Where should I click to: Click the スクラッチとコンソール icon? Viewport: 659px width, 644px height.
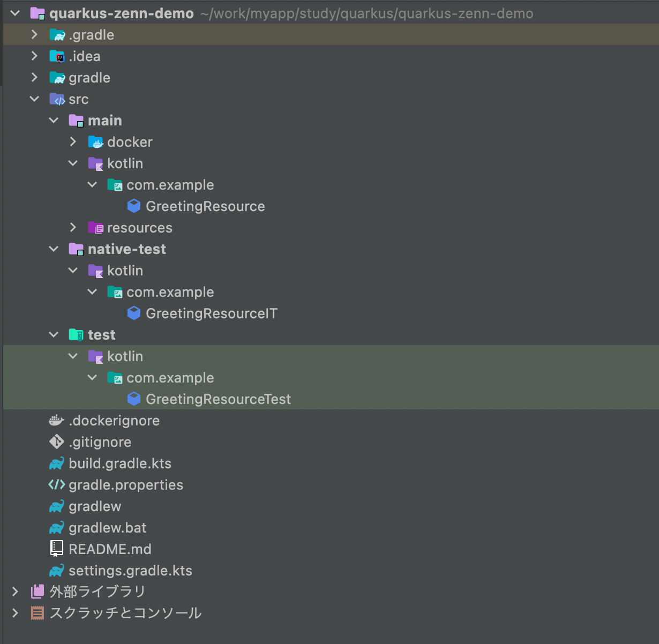click(x=38, y=613)
